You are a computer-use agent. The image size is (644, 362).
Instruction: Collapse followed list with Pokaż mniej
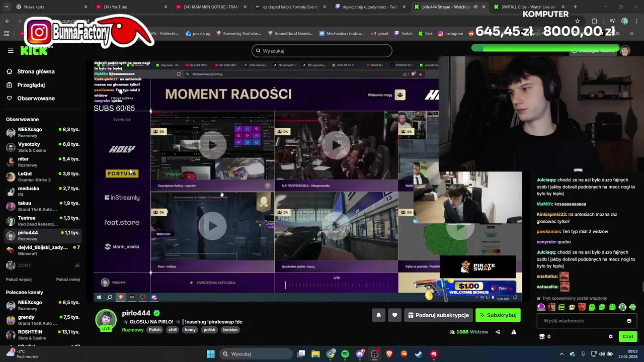68,280
